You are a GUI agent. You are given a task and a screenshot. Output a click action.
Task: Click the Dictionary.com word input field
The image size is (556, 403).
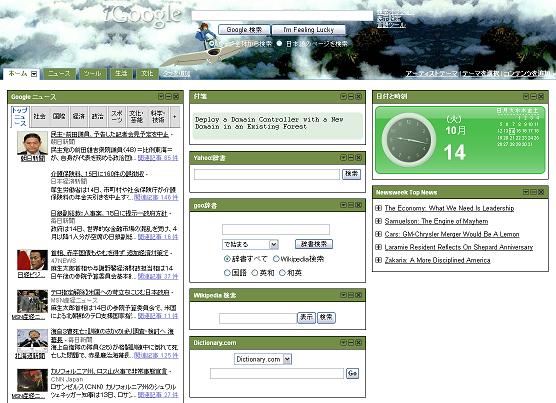coord(277,374)
